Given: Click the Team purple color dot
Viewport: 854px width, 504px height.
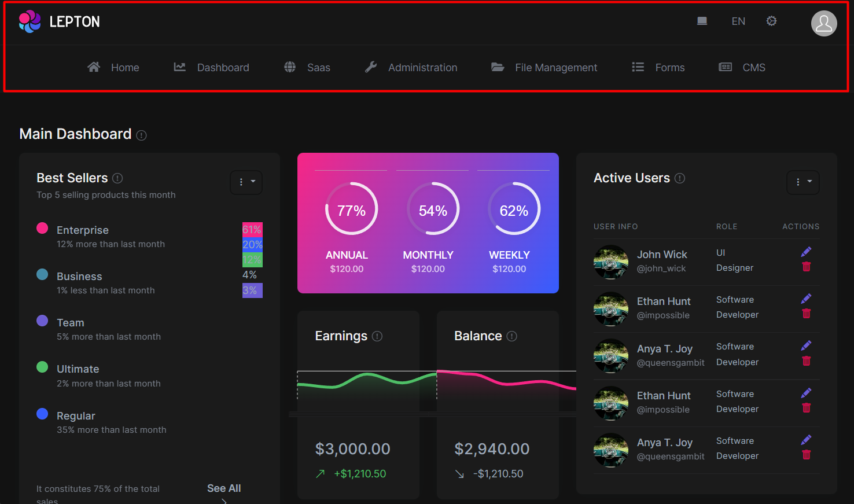Looking at the screenshot, I should (x=42, y=321).
